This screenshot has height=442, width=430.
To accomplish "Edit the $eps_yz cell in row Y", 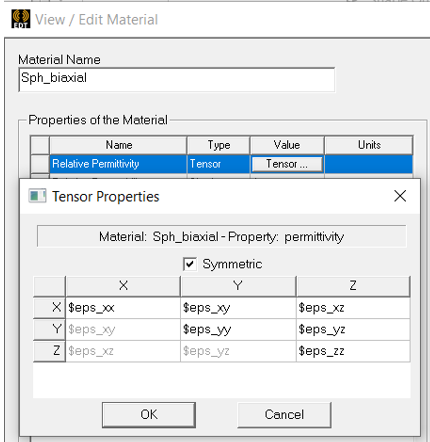I will click(x=353, y=329).
